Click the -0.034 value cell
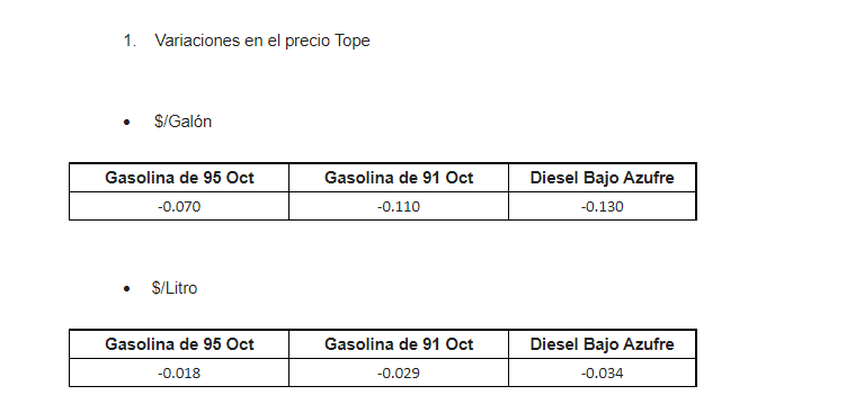Viewport: 855px width, 413px height. [602, 373]
